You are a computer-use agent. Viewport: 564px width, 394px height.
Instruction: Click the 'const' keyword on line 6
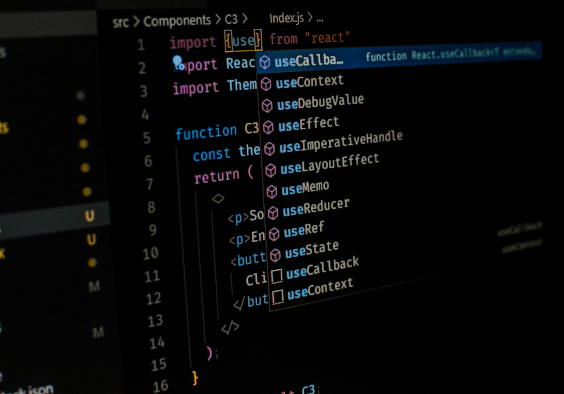[212, 154]
